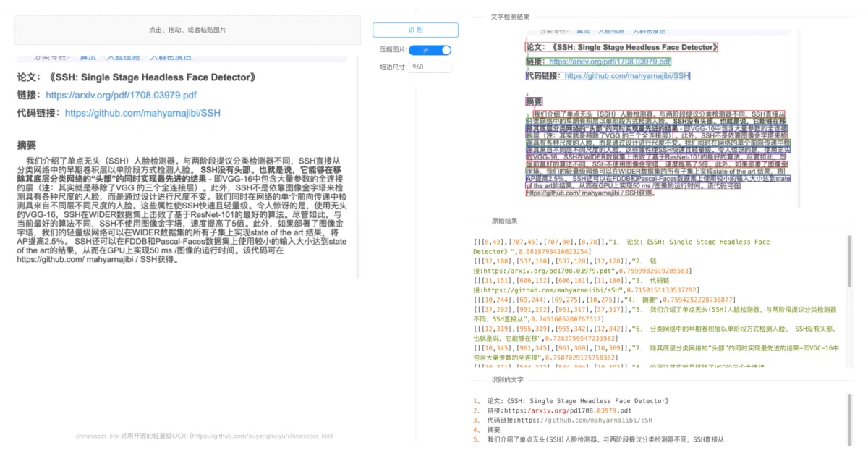Click the 摘要 heading in the uploaded source image
This screenshot has width=868, height=456.
pos(27,145)
